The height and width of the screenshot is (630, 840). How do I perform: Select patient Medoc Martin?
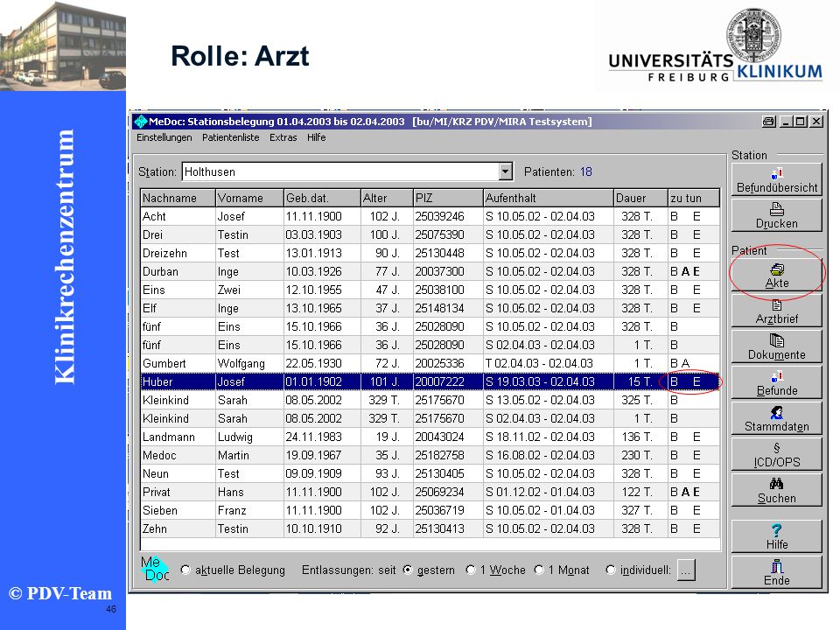click(430, 455)
